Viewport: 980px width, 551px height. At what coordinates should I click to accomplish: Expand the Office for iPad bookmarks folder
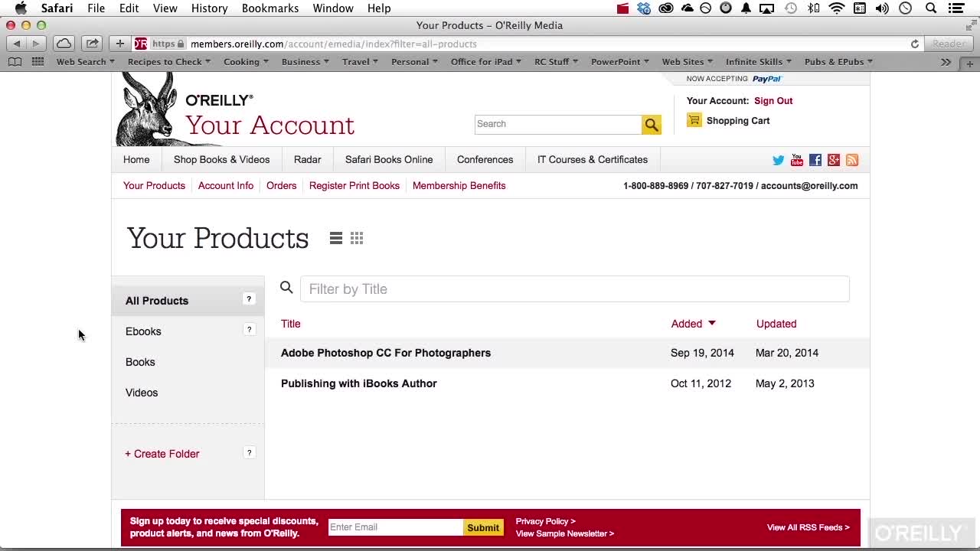[x=485, y=62]
